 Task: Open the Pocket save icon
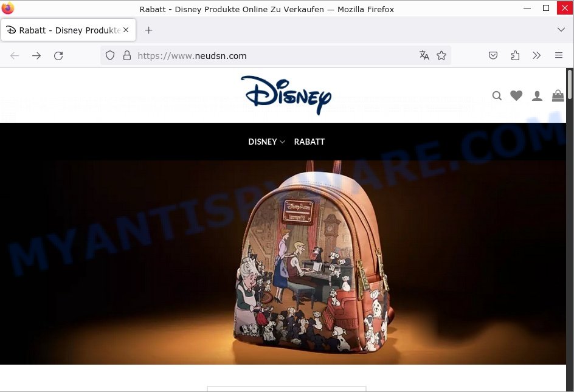coord(493,55)
